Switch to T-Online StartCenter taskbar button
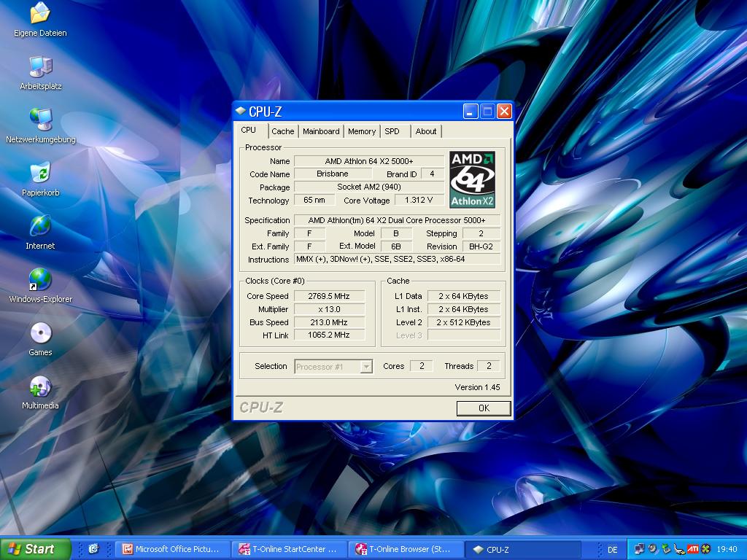This screenshot has width=747, height=560. click(x=290, y=549)
